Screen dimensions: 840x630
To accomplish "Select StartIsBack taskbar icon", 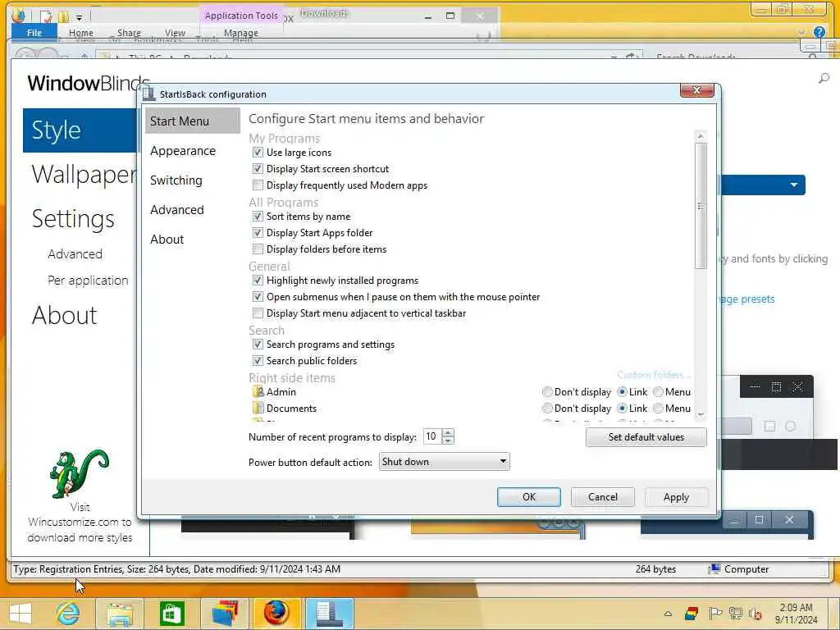I will (329, 614).
